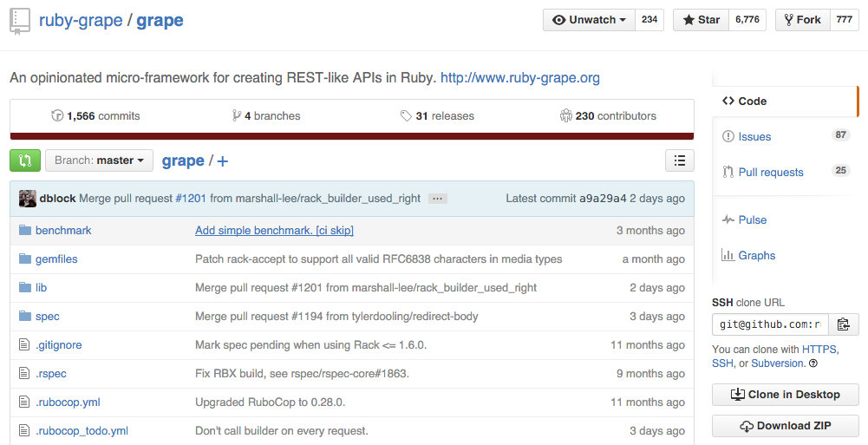Viewport: 868px width, 445px height.
Task: Click the contributors people icon
Action: pos(565,115)
